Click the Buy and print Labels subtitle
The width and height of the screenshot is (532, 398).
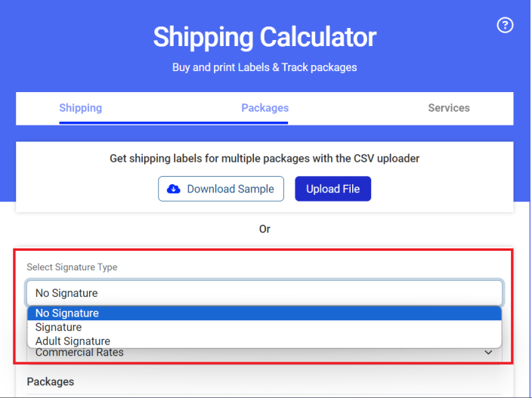264,67
